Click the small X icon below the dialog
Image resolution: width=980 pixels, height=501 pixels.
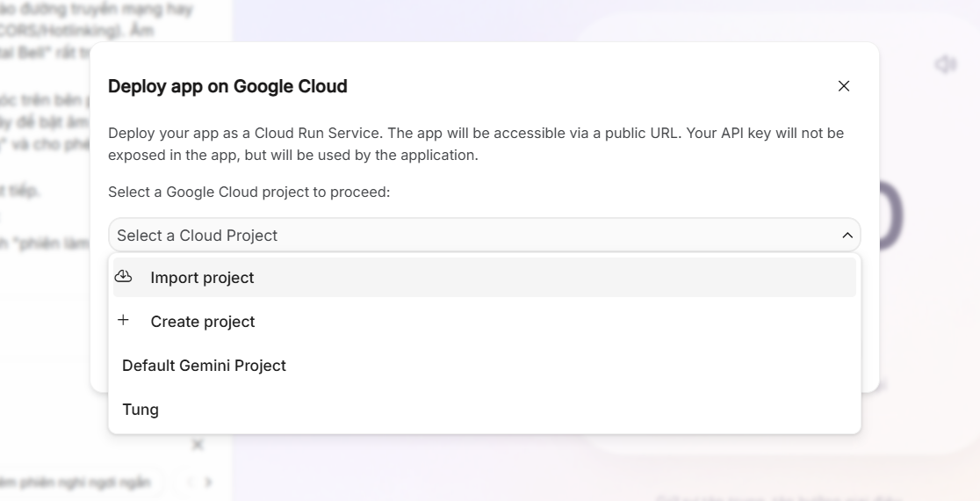[198, 445]
